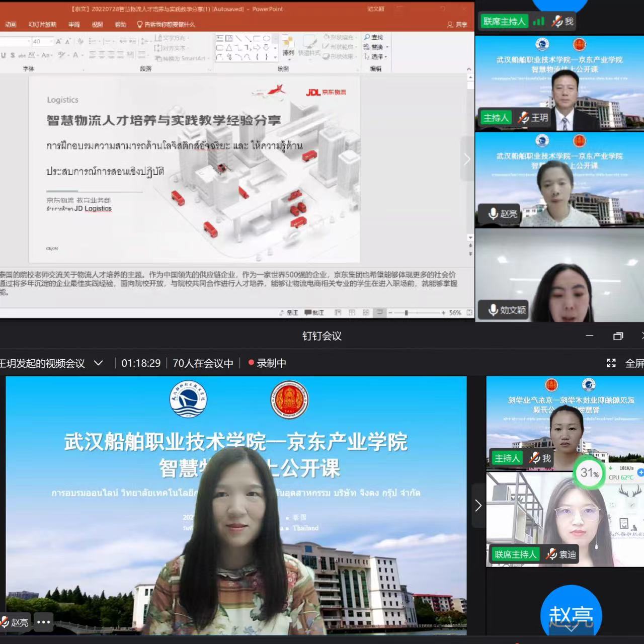Click the 备注 notes icon in status bar
644x644 pixels.
click(289, 312)
